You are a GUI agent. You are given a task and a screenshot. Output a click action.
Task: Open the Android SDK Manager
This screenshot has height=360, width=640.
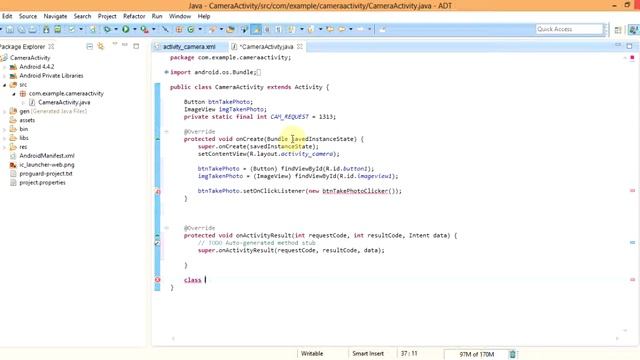[46, 29]
